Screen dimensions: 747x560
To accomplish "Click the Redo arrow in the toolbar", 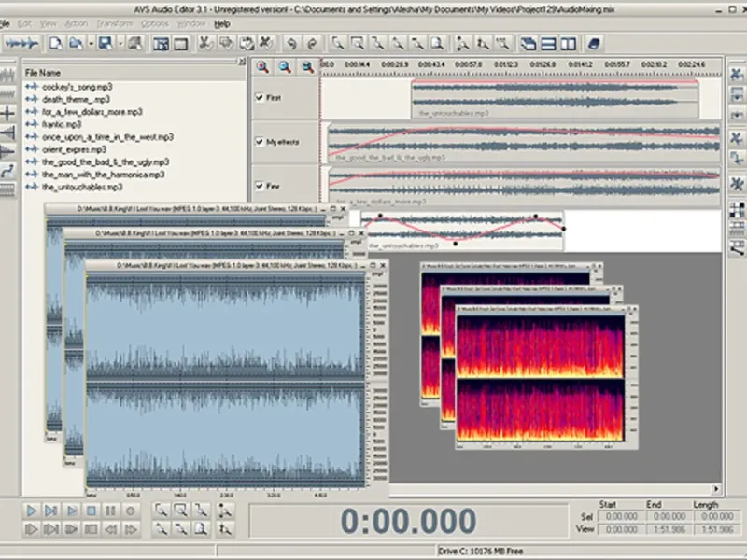I will [x=311, y=43].
